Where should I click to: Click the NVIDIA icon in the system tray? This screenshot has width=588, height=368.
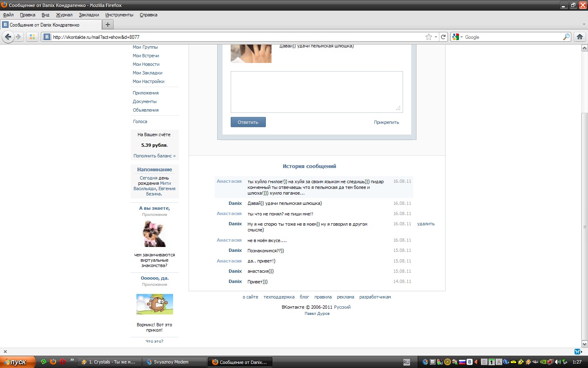[543, 362]
